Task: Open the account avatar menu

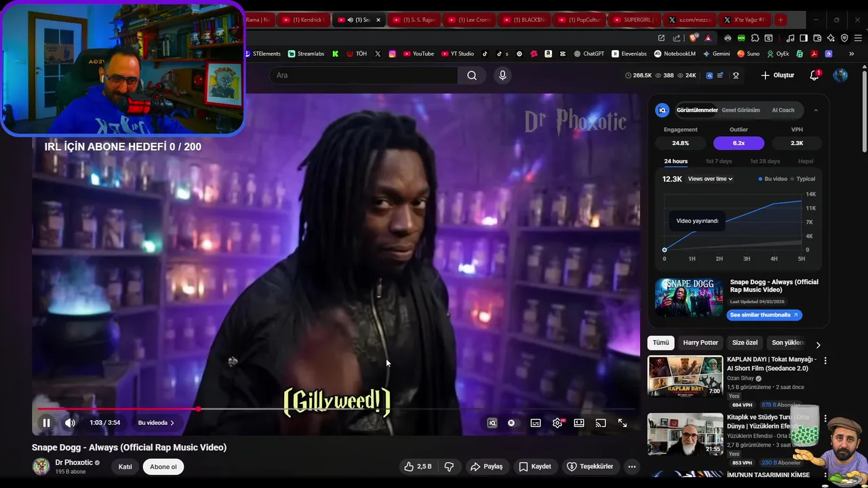Action: [840, 75]
